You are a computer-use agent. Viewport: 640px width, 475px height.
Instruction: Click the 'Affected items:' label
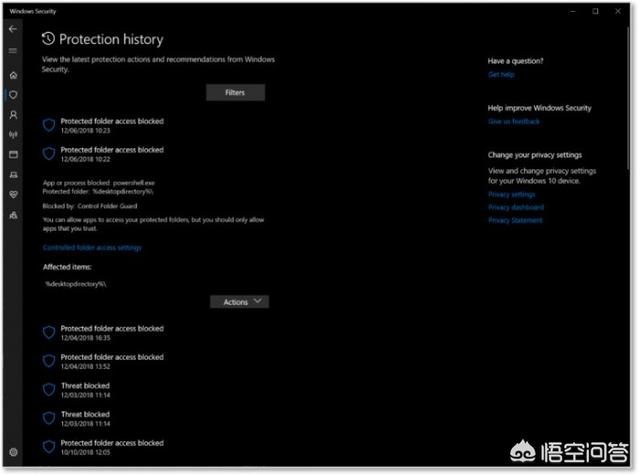pyautogui.click(x=67, y=267)
